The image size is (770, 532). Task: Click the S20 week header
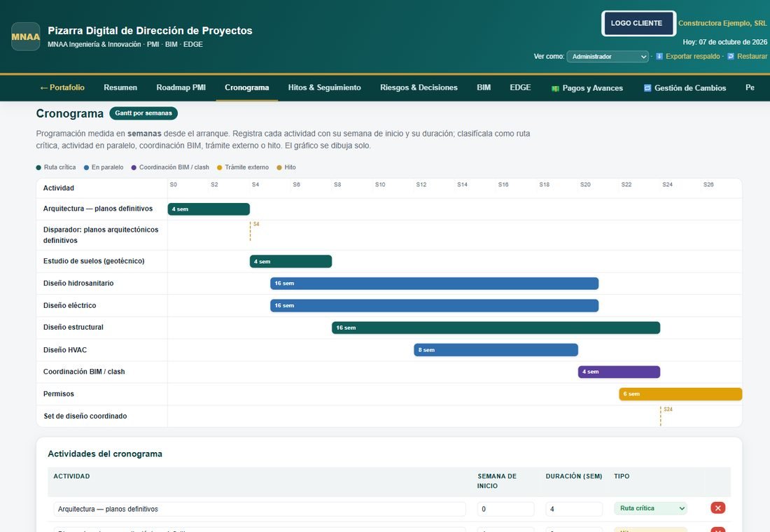pos(585,185)
